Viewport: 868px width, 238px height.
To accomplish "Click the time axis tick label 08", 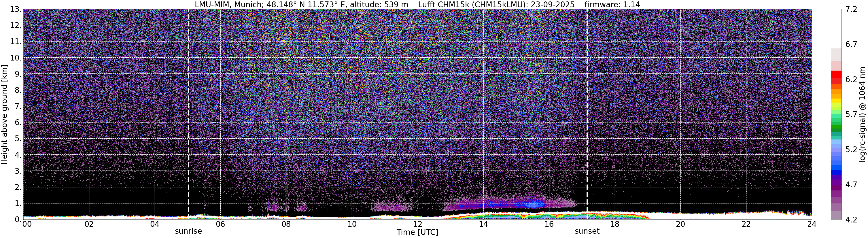I will (x=286, y=224).
